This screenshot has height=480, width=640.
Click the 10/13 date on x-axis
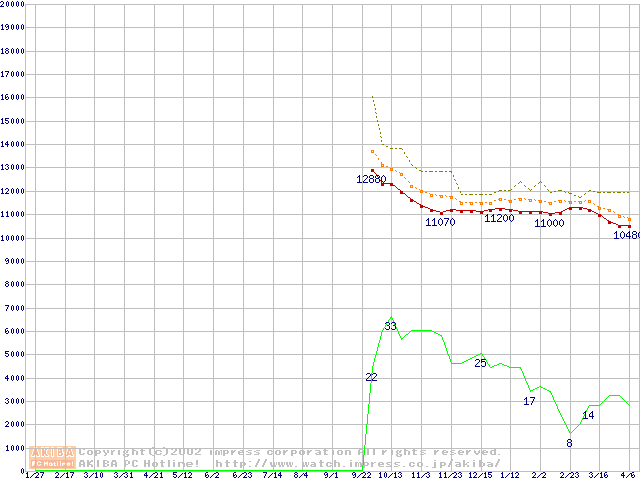tap(390, 475)
